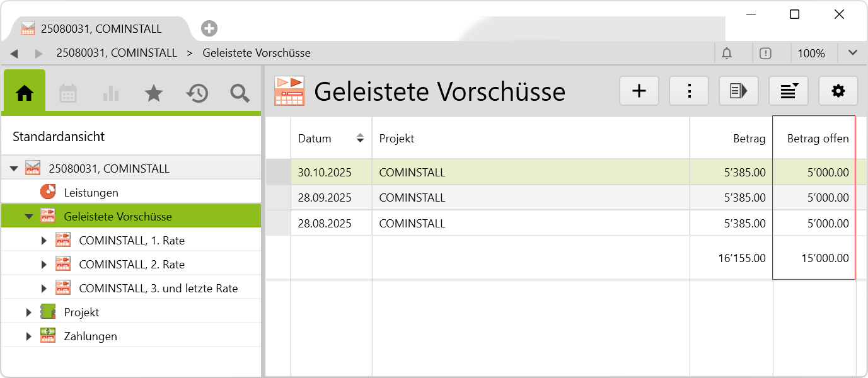Open the settings gear button

pyautogui.click(x=838, y=91)
